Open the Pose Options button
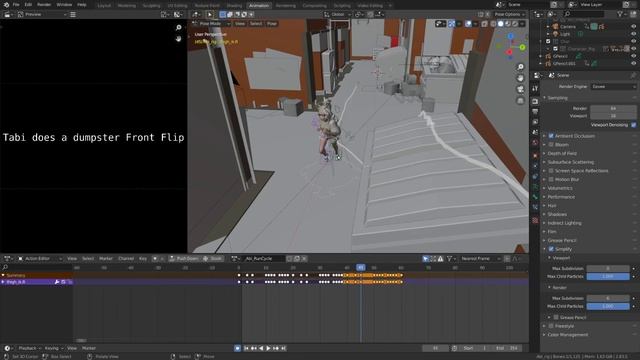The width and height of the screenshot is (640, 360). pyautogui.click(x=509, y=15)
